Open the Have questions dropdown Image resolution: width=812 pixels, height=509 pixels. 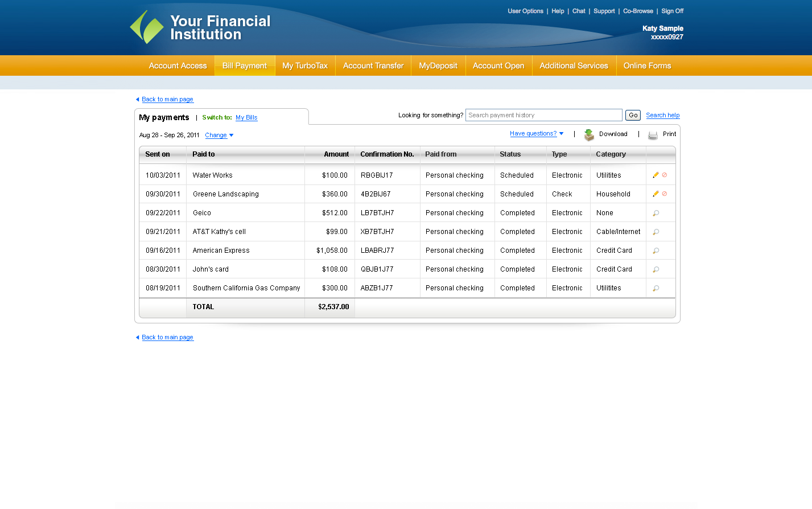pos(534,133)
